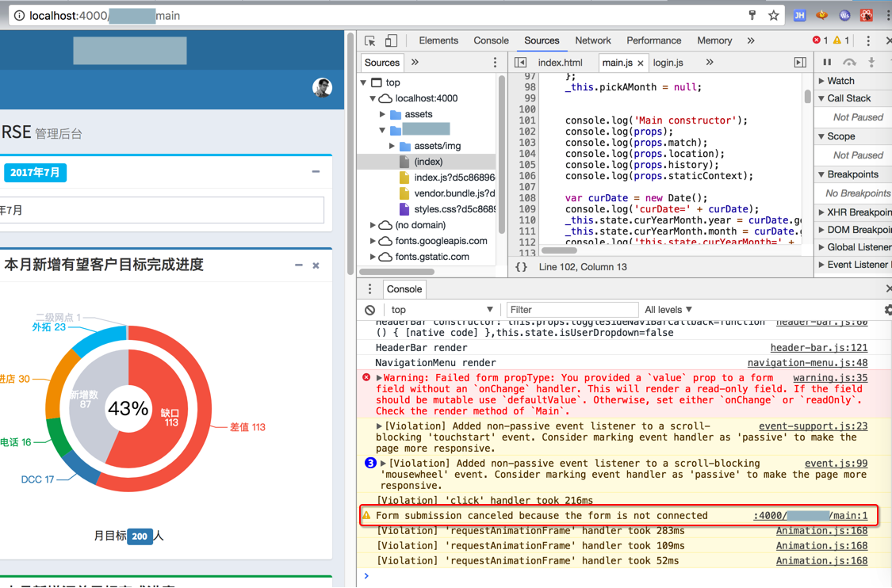The height and width of the screenshot is (588, 892).
Task: Click the pause script execution icon
Action: [827, 63]
